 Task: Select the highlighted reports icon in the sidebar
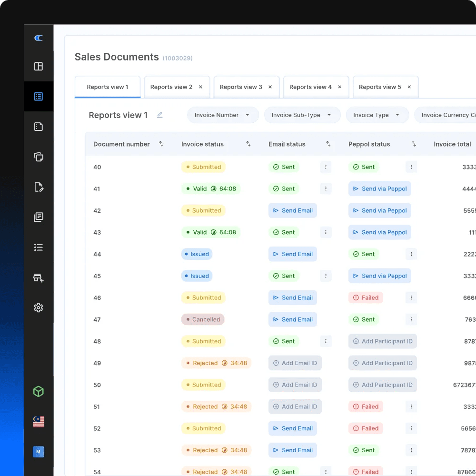point(39,96)
